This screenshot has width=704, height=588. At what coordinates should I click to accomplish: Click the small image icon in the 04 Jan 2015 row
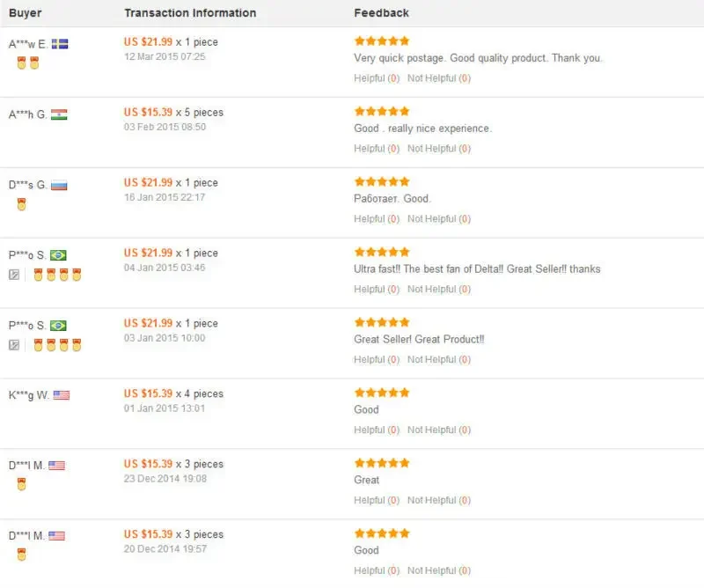click(14, 275)
